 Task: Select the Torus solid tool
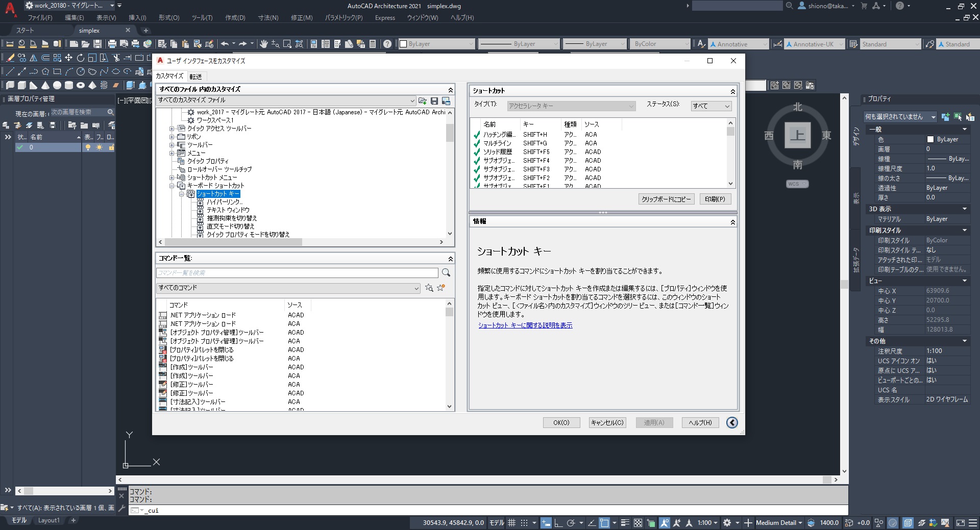(x=80, y=85)
